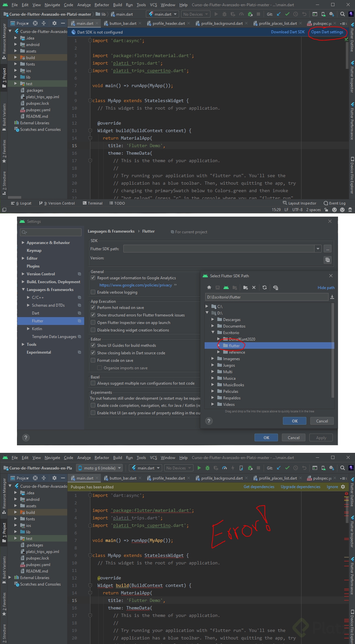Image resolution: width=355 pixels, height=644 pixels.
Task: Create new folder in Select Flutter SDK Path
Action: pyautogui.click(x=245, y=287)
